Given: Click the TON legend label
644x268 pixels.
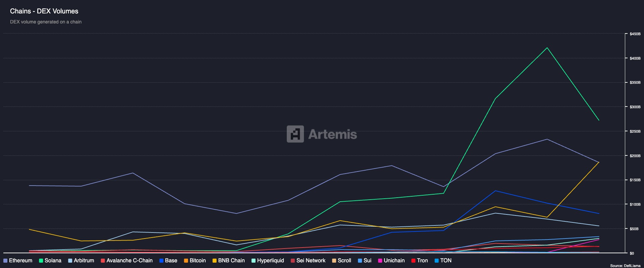Looking at the screenshot, I should tap(446, 261).
